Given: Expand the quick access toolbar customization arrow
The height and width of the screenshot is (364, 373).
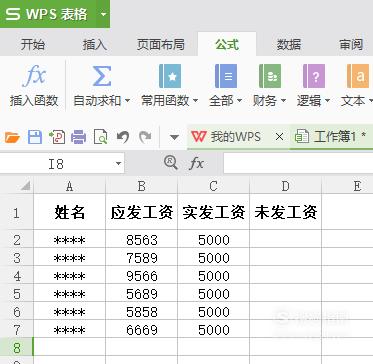Looking at the screenshot, I should 174,137.
